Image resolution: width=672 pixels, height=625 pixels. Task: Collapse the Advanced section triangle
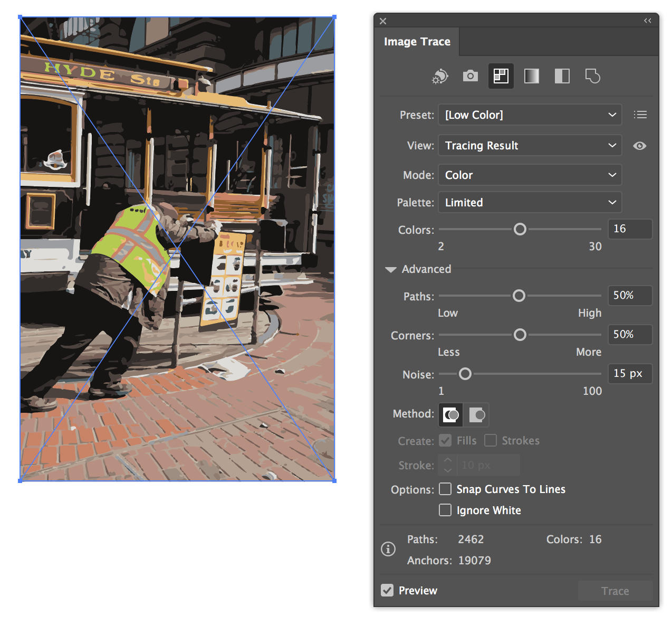pos(391,269)
